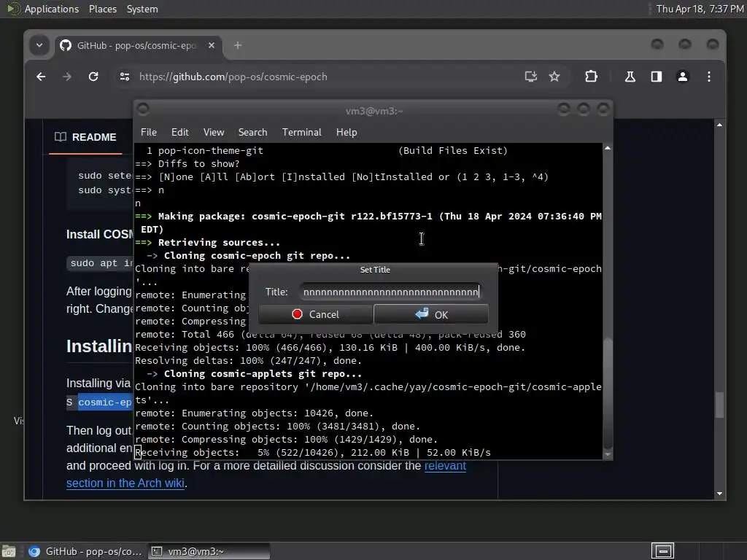747x560 pixels.
Task: Open the terminal Help menu
Action: (347, 132)
